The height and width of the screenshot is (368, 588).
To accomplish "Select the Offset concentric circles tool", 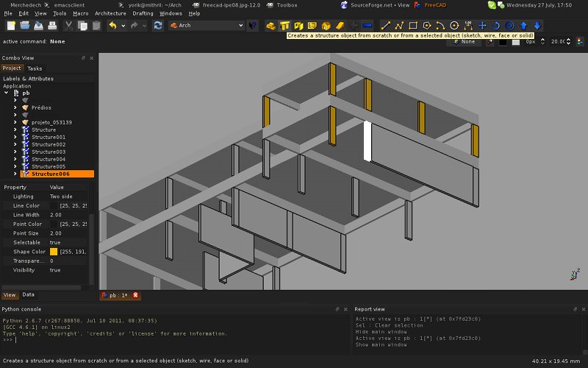I will coord(509,26).
